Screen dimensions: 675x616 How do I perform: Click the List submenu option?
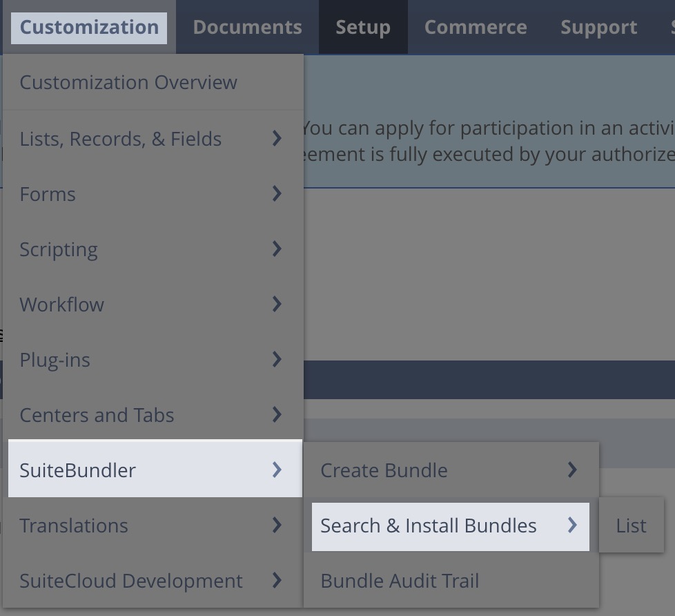(x=631, y=525)
